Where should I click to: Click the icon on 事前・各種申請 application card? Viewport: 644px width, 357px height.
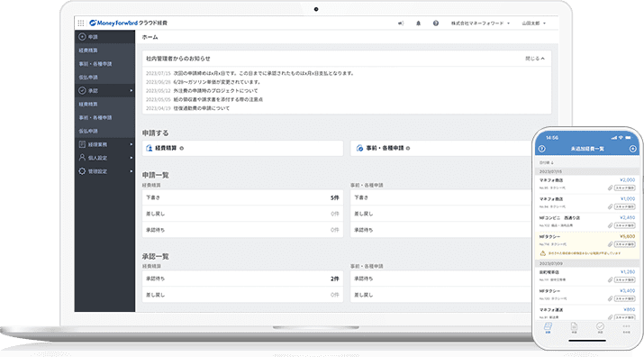[x=359, y=148]
